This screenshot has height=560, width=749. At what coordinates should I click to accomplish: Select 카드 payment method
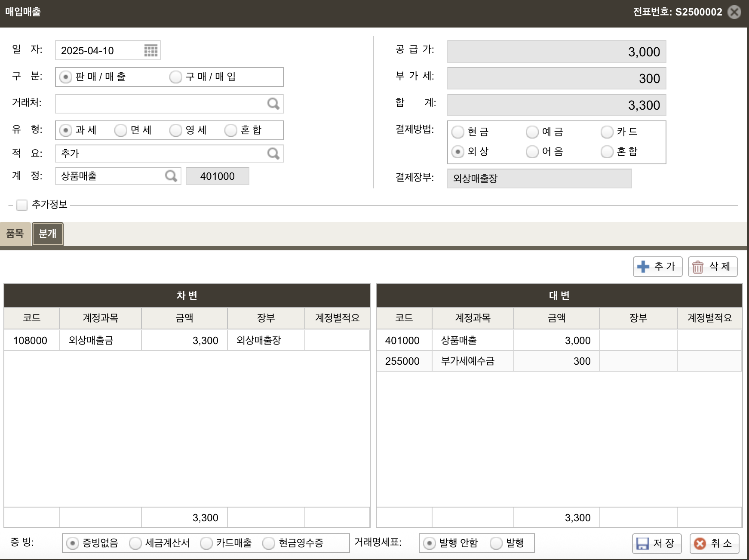coord(607,132)
